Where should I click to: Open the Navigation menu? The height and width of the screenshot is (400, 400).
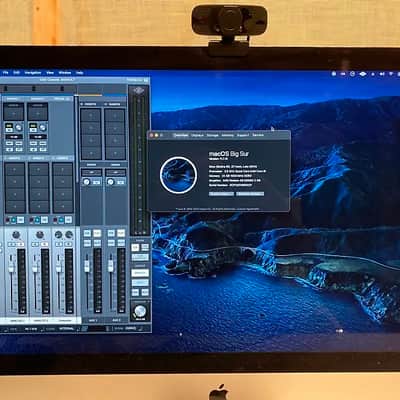pyautogui.click(x=33, y=72)
